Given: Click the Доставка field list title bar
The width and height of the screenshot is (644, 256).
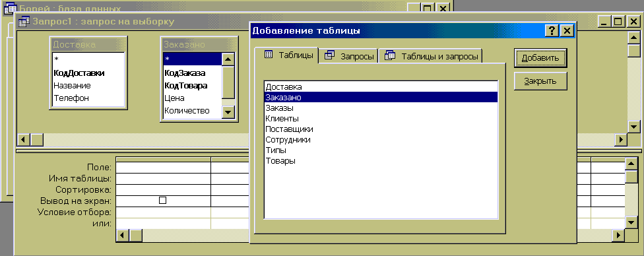Looking at the screenshot, I should click(x=88, y=44).
